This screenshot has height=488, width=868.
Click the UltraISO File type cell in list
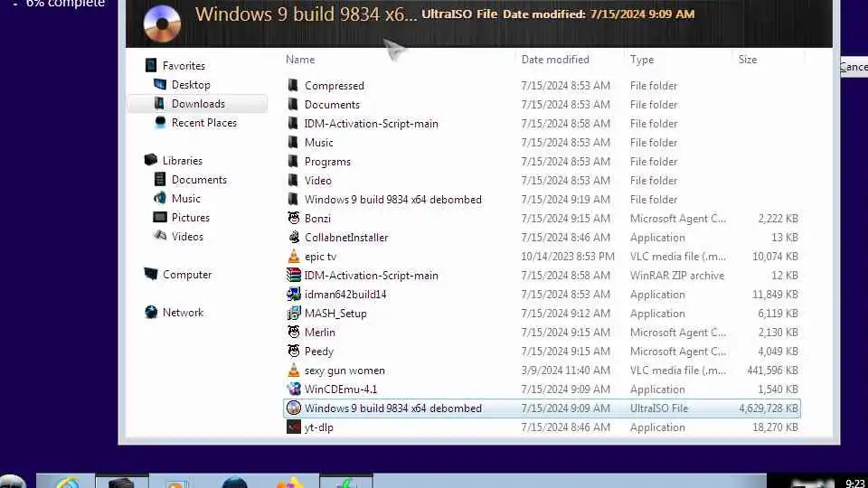(x=659, y=408)
